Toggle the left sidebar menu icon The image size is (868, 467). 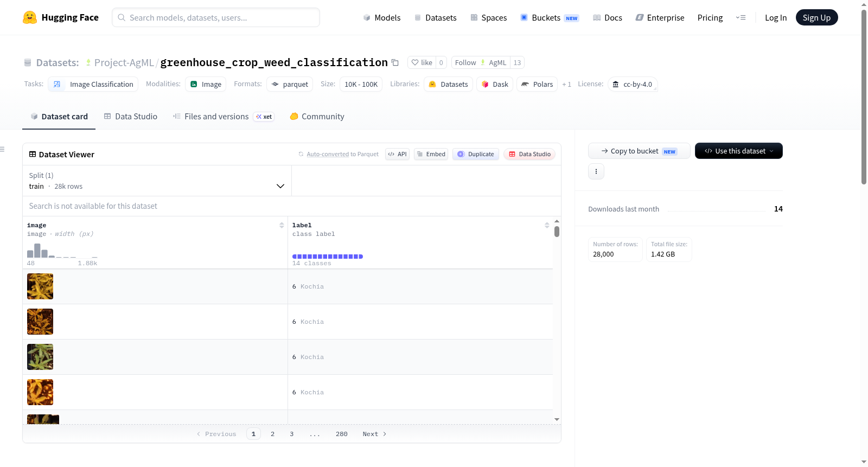click(x=3, y=149)
